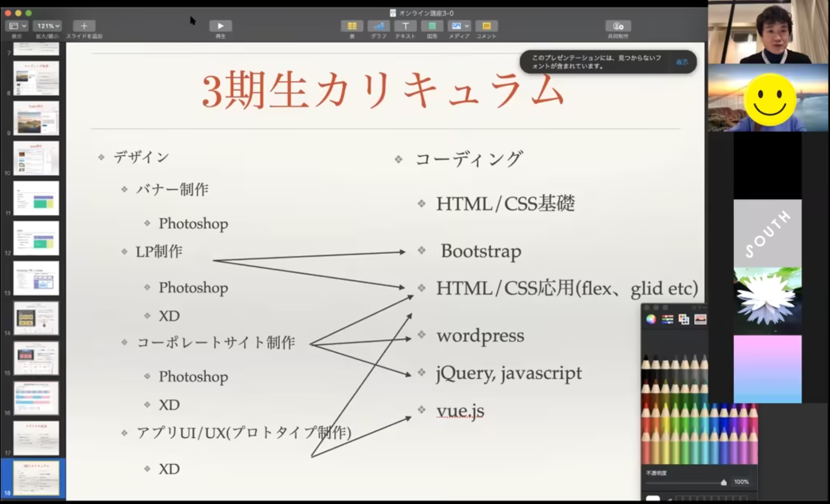
Task: Click the vue.js bullet text
Action: [460, 411]
